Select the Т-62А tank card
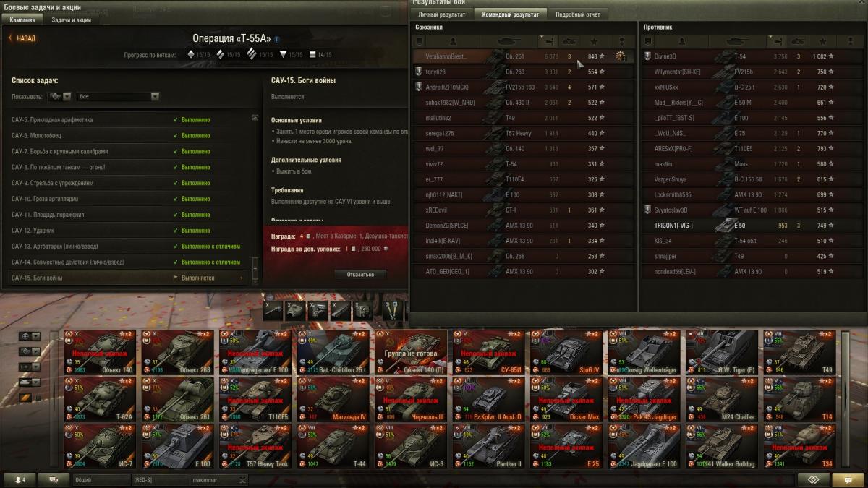Screen dimensions: 868x488 tap(99, 399)
